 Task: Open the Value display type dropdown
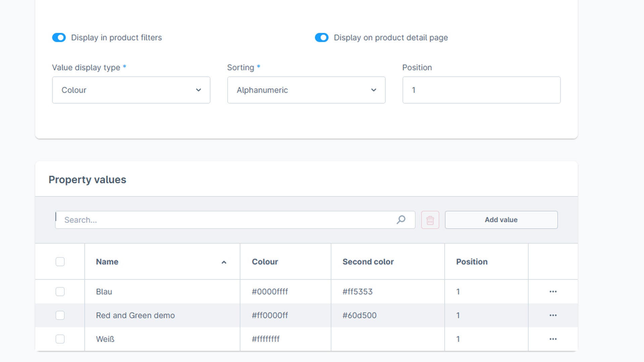point(131,90)
